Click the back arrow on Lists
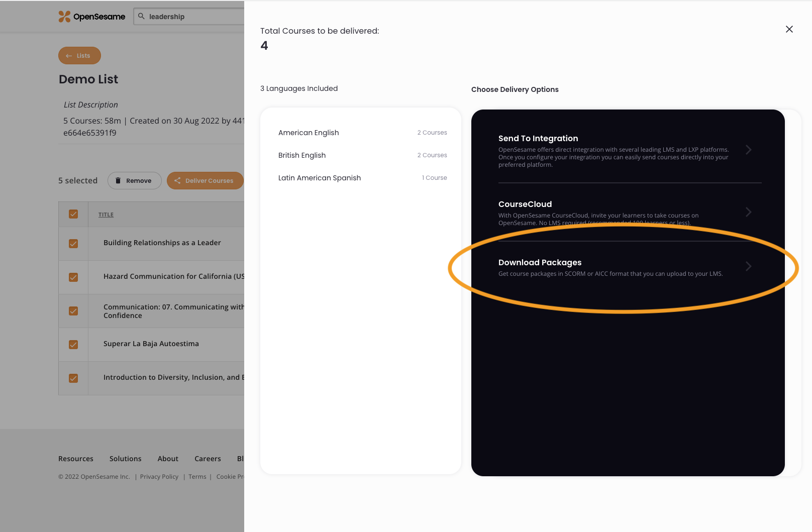Screen dimensions: 812x532 pyautogui.click(x=69, y=56)
